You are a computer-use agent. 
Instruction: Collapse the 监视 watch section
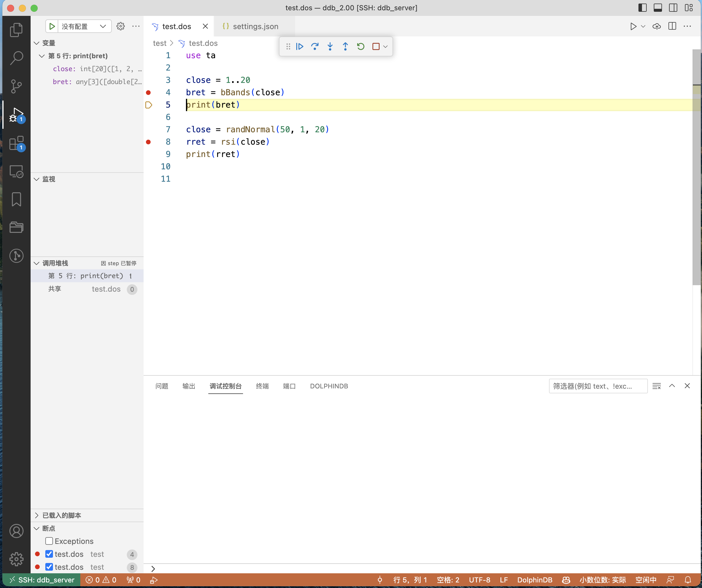[x=48, y=179]
